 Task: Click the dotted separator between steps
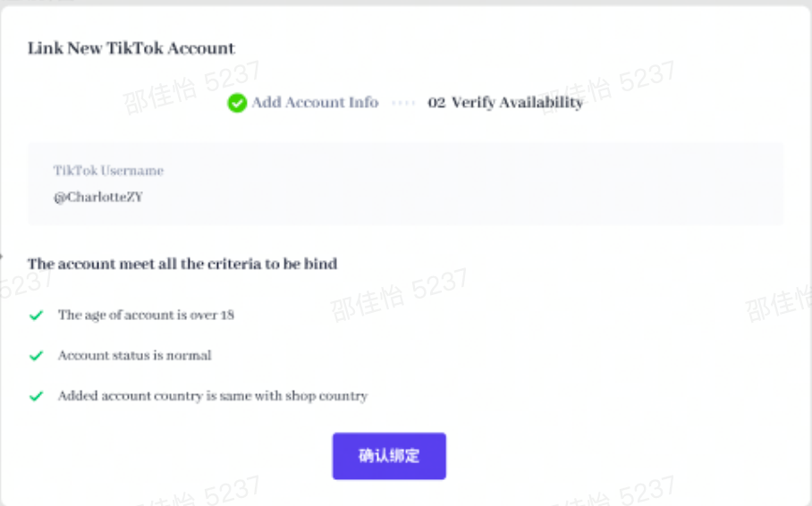(x=403, y=103)
